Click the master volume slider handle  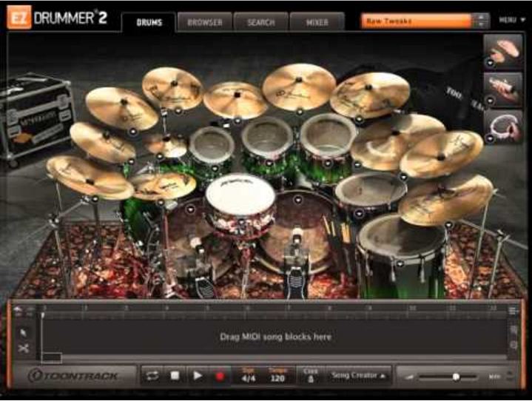(x=456, y=377)
